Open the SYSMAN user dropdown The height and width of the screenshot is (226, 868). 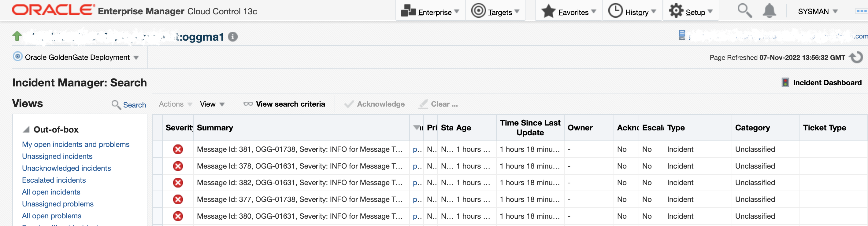pyautogui.click(x=818, y=11)
